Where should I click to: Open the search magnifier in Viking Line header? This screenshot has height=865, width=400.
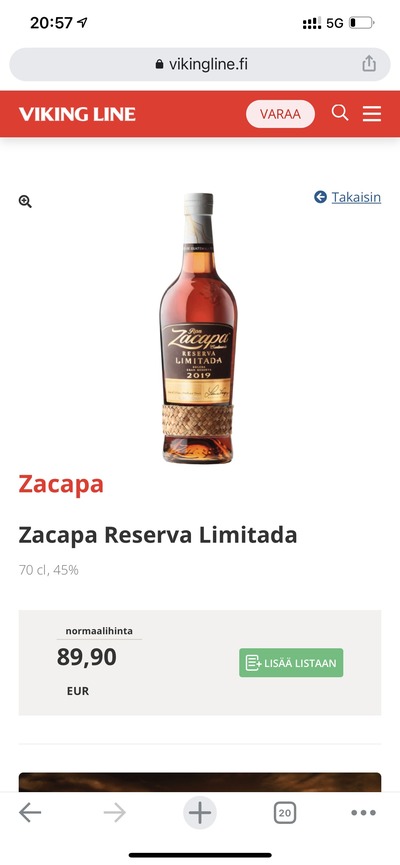[340, 113]
